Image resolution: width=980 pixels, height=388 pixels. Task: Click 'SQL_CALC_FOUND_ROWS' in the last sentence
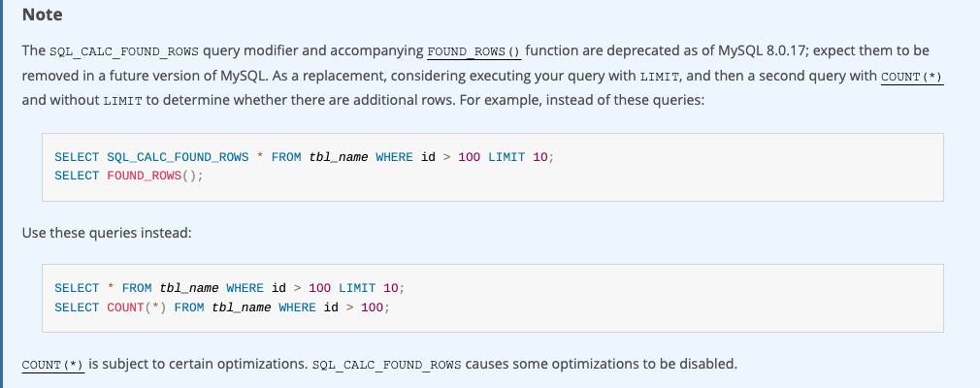(386, 365)
